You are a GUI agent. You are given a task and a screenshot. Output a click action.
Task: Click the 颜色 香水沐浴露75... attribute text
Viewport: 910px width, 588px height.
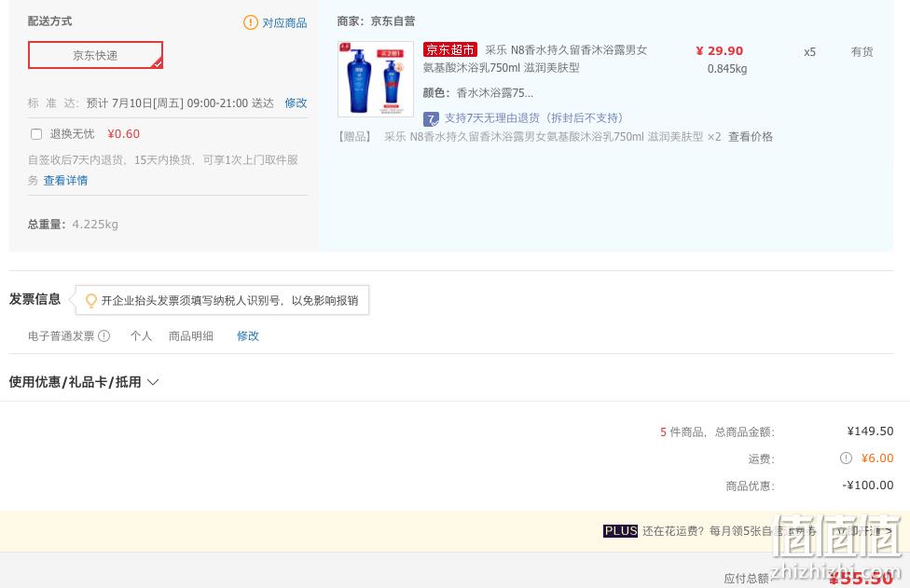coord(478,93)
